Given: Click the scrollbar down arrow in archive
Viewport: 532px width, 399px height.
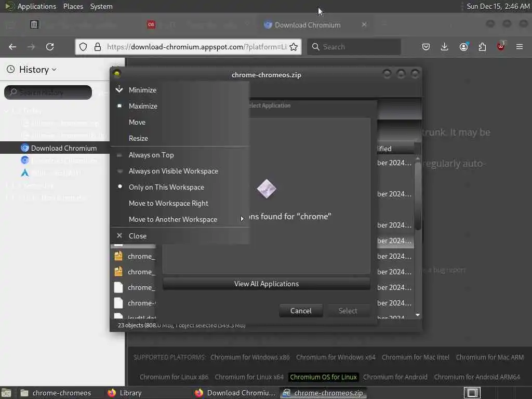Looking at the screenshot, I should click(x=418, y=315).
